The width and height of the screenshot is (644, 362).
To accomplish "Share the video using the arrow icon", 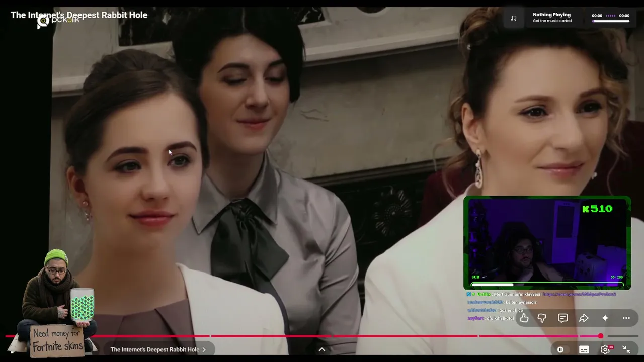I will [584, 318].
